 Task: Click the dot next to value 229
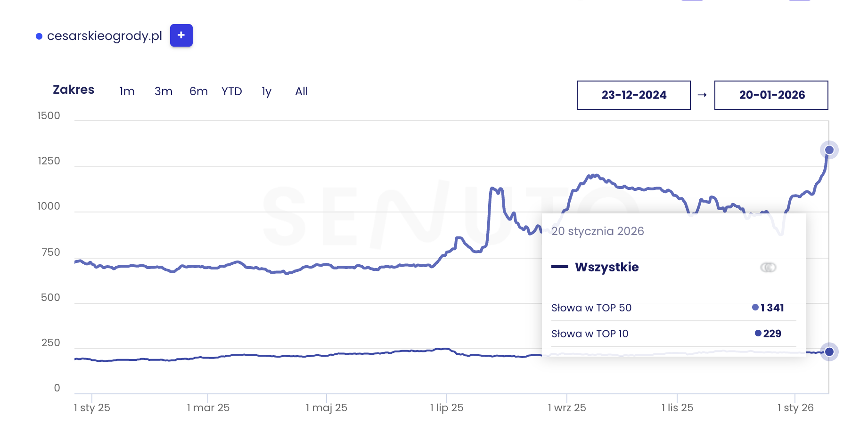point(758,334)
